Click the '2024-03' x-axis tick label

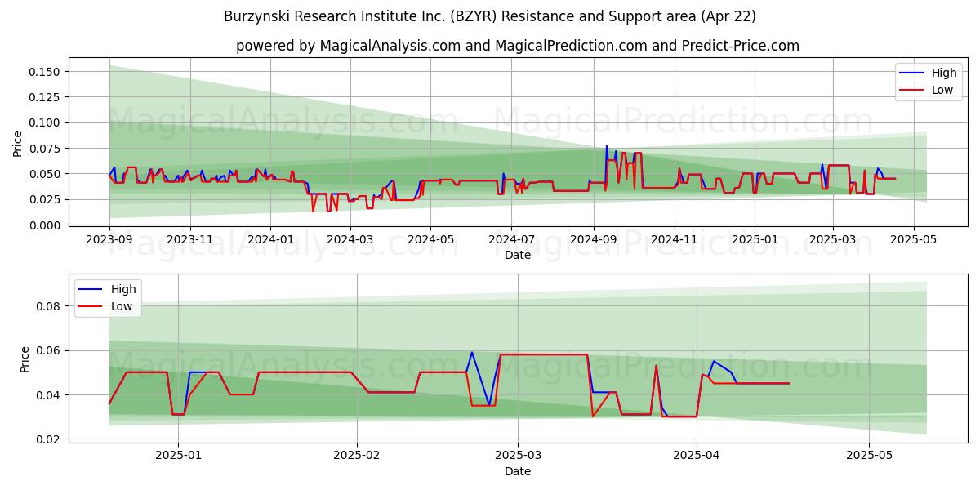point(350,240)
